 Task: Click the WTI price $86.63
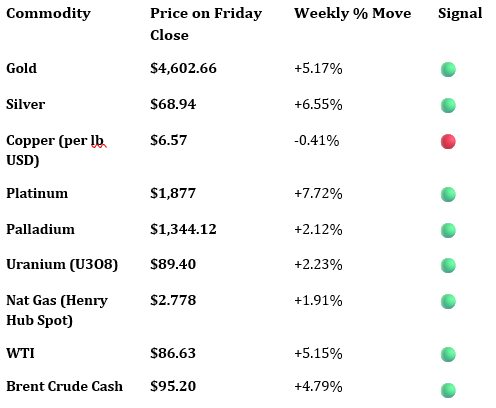(173, 353)
